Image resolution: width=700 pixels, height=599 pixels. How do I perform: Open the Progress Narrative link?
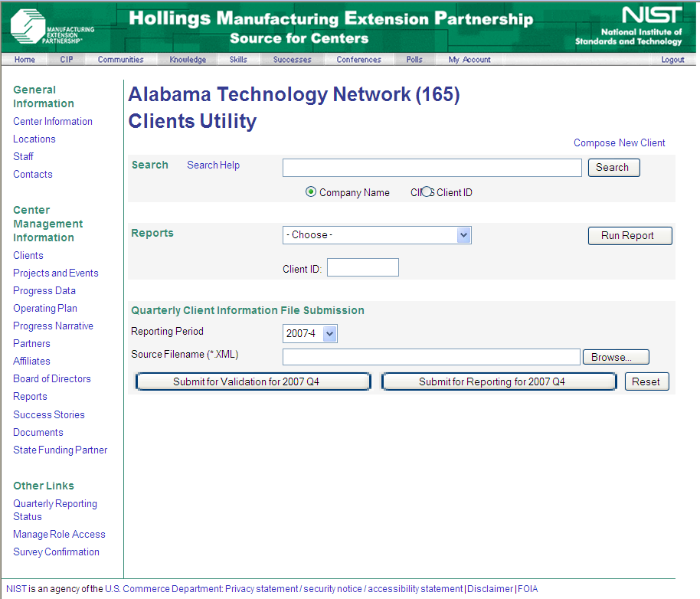53,326
